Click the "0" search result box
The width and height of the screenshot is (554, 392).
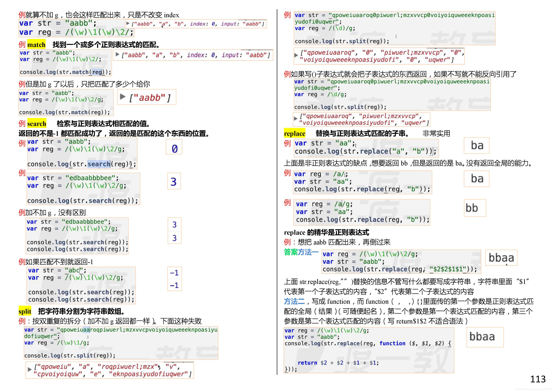[x=174, y=147]
